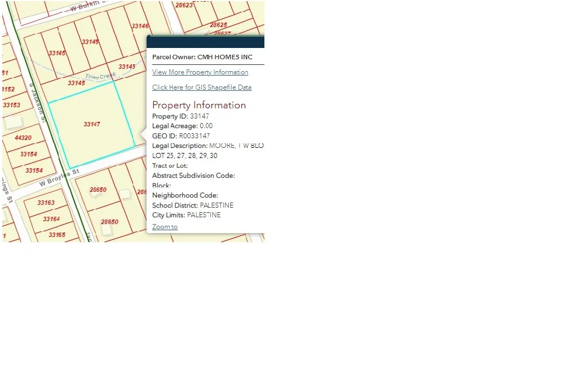The image size is (588, 377).
Task: Choose parcel 28625 on the map
Action: 218,25
